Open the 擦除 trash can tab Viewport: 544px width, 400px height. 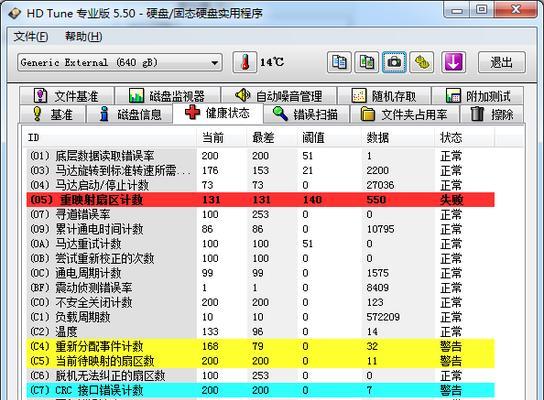coord(492,114)
